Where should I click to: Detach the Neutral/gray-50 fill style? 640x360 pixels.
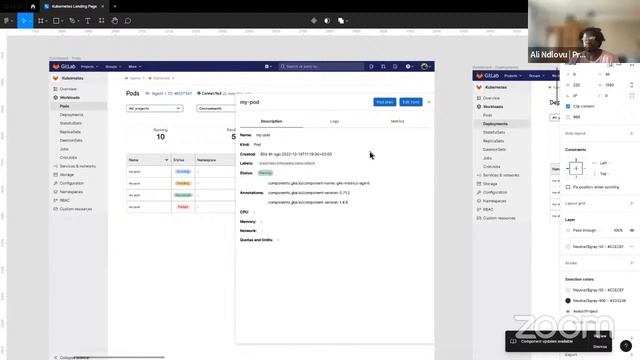click(x=632, y=247)
